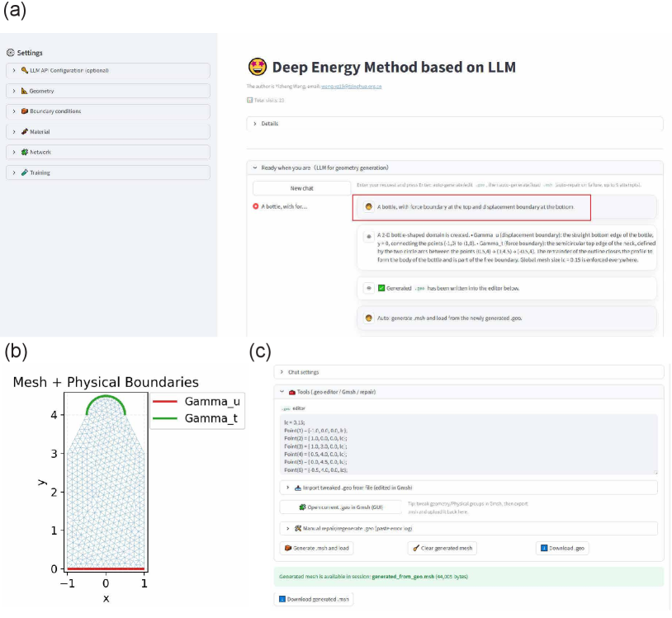Click the Generated .geo written message

(x=507, y=288)
